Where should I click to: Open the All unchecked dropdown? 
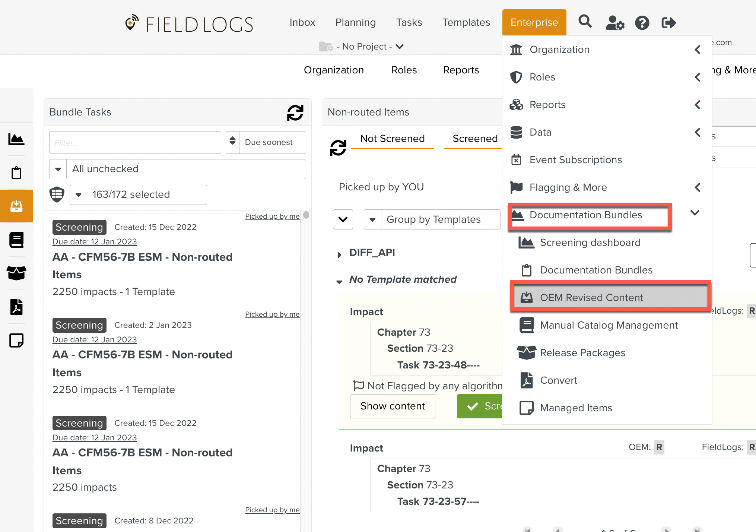pyautogui.click(x=58, y=169)
